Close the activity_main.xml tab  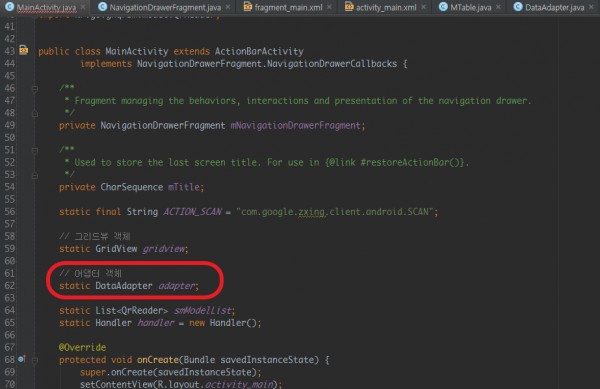click(x=423, y=7)
